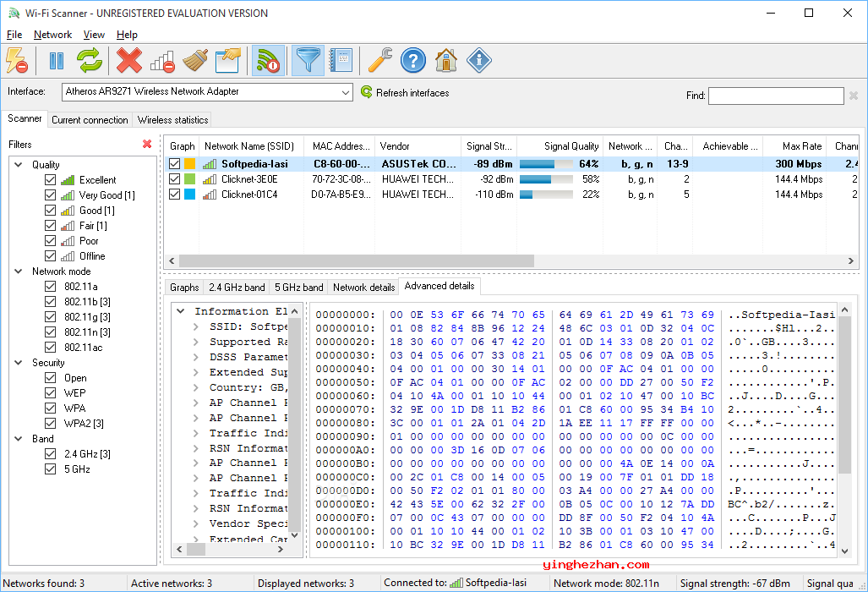Expand the SSID tree node

196,326
